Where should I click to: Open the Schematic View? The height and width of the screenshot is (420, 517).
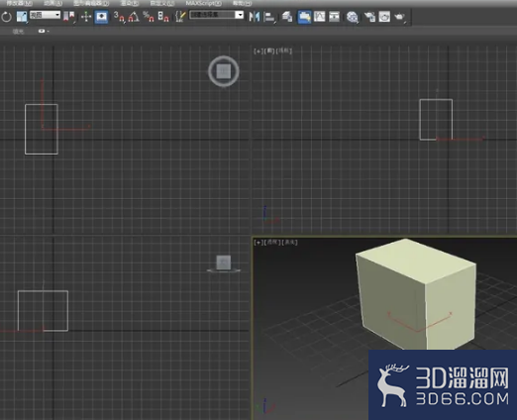click(334, 17)
